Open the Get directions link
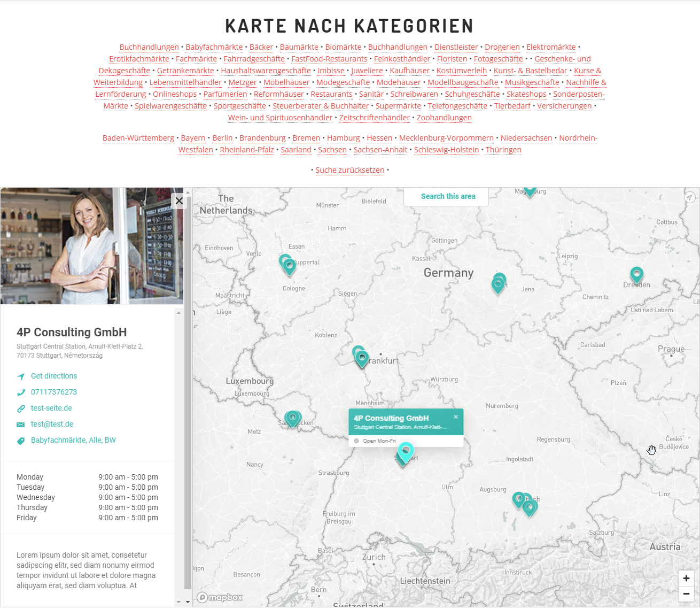The height and width of the screenshot is (609, 700). tap(54, 376)
